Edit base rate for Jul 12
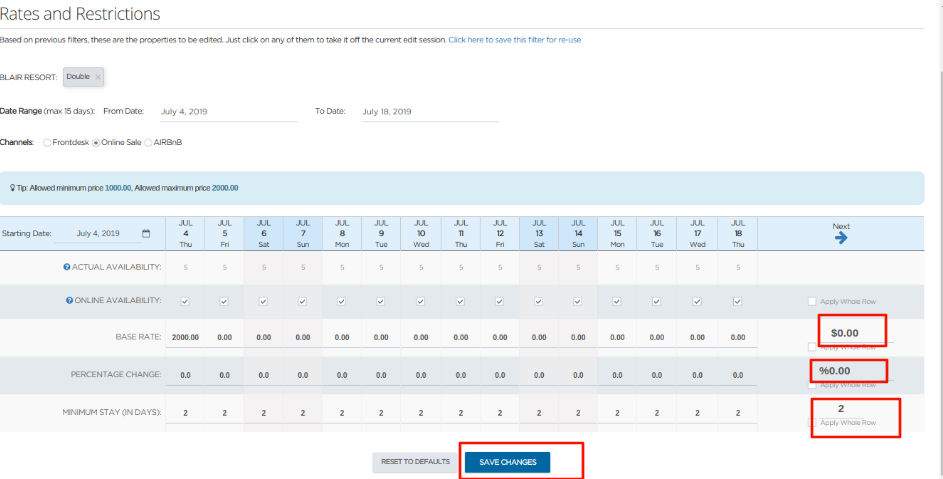 pos(500,338)
